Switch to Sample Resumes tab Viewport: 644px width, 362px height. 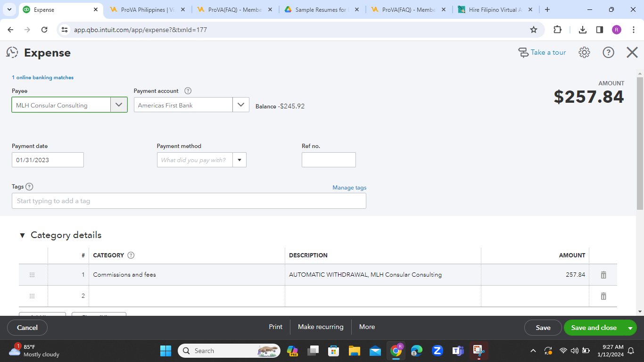pyautogui.click(x=322, y=9)
